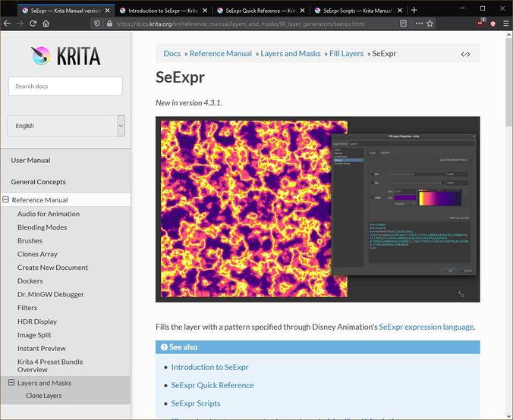
Task: Open a new browser tab
Action: point(414,10)
